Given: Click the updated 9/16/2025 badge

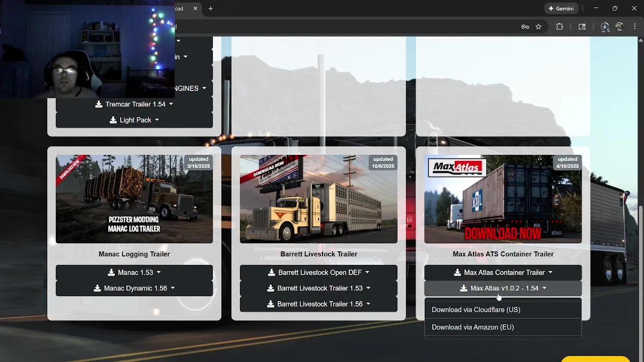Looking at the screenshot, I should 199,162.
